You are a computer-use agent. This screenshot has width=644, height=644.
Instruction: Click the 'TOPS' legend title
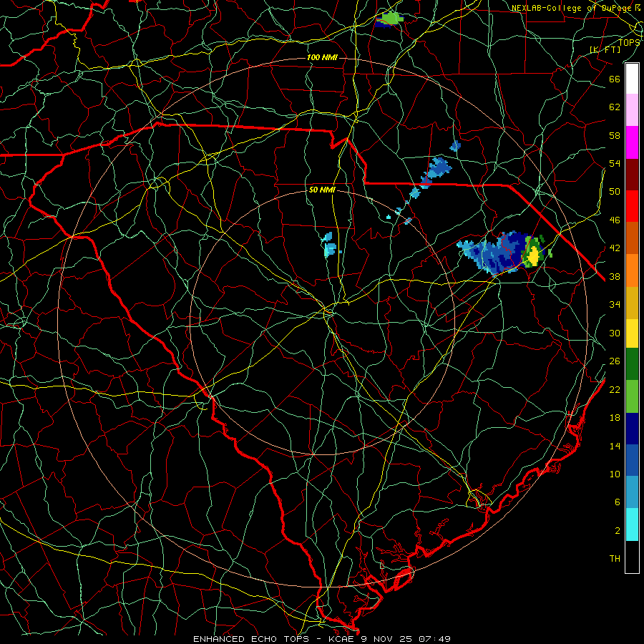point(629,42)
